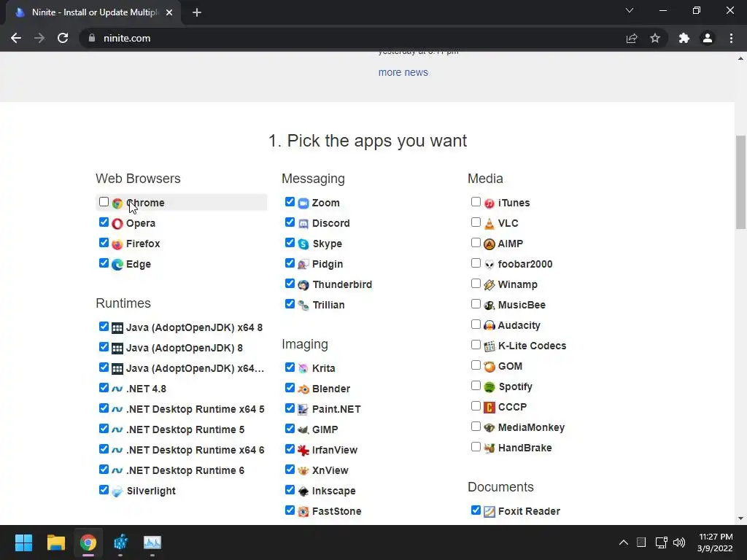Check the MediaMonkey checkbox

tap(476, 427)
